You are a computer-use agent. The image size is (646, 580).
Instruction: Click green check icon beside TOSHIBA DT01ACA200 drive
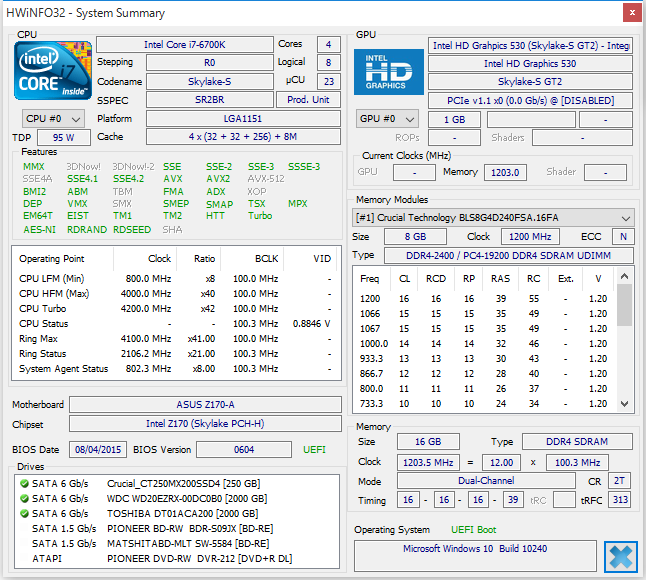click(24, 514)
